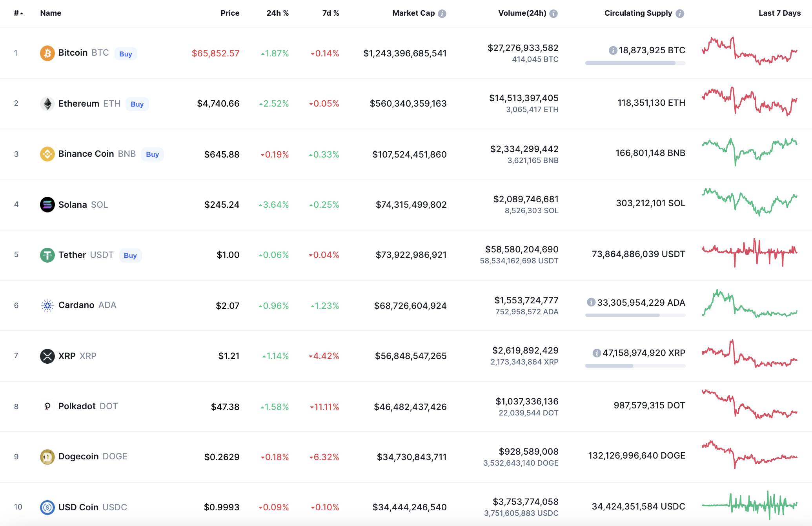Screen dimensions: 812x526
Task: Click the Ethereum diamond logo
Action: coord(47,103)
